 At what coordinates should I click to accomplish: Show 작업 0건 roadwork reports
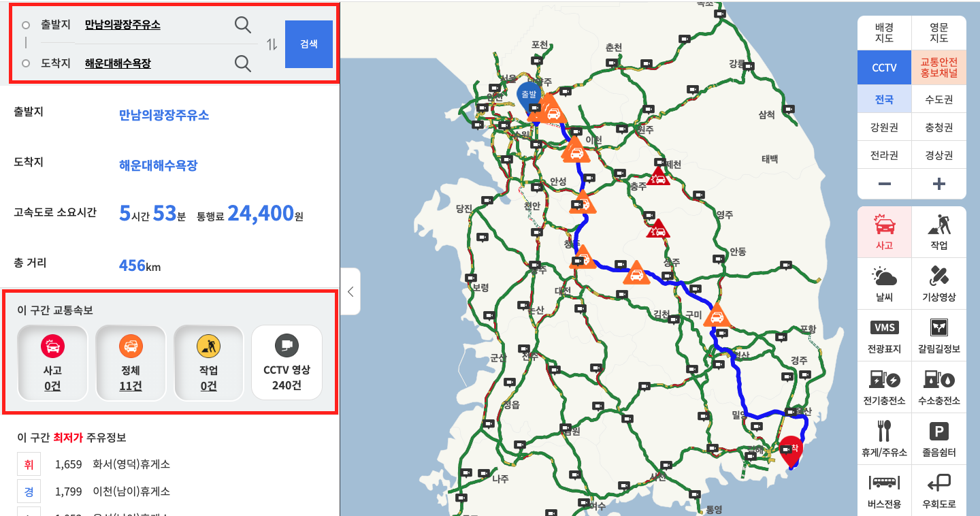pyautogui.click(x=209, y=363)
